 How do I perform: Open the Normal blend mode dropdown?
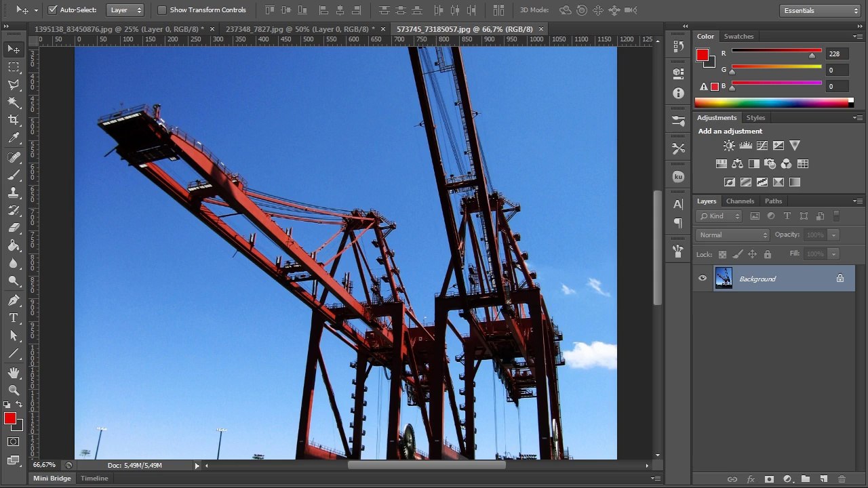[x=732, y=235]
